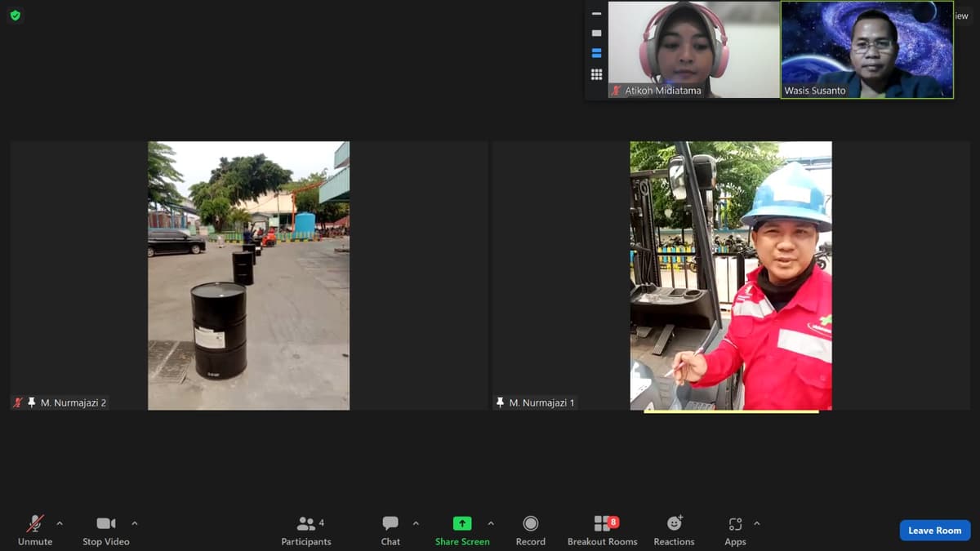Select Atikoh Midiatama's video thumbnail
980x551 pixels.
[693, 50]
